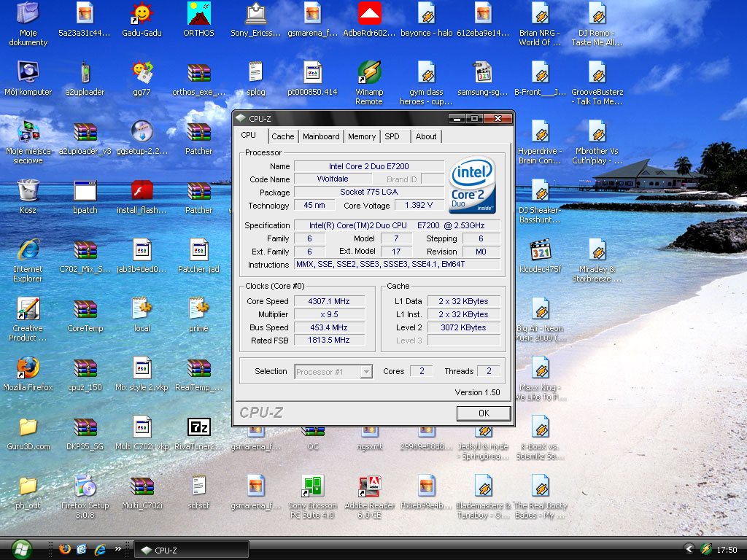The image size is (747, 560).
Task: Click the Firefox quick launch icon
Action: click(x=65, y=549)
